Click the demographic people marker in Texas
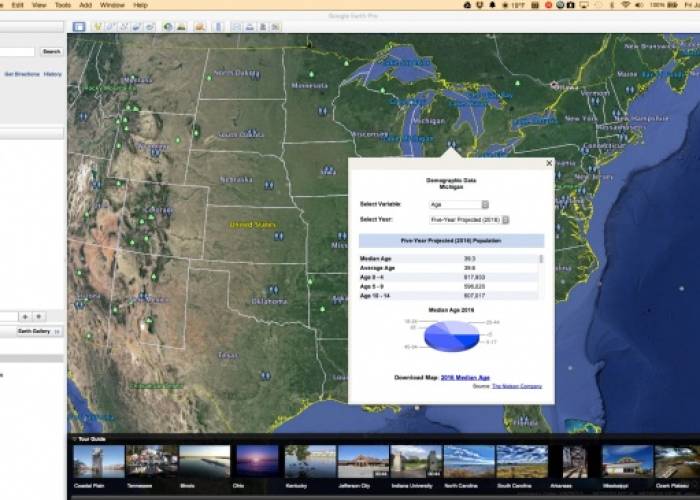 click(x=266, y=376)
